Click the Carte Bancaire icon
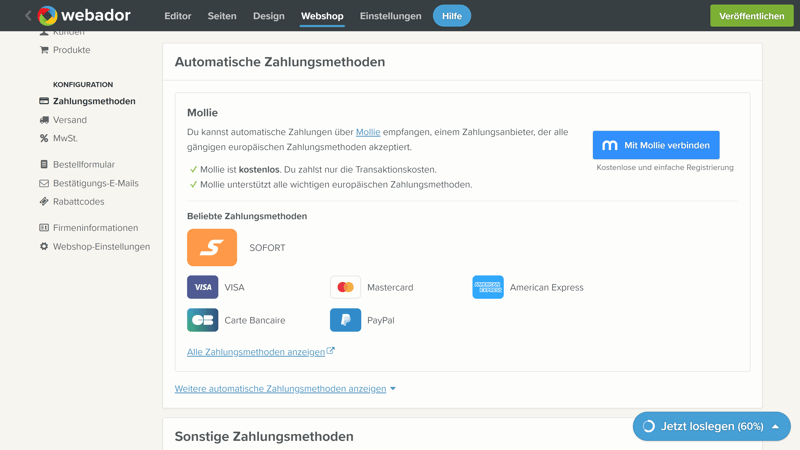 click(203, 320)
